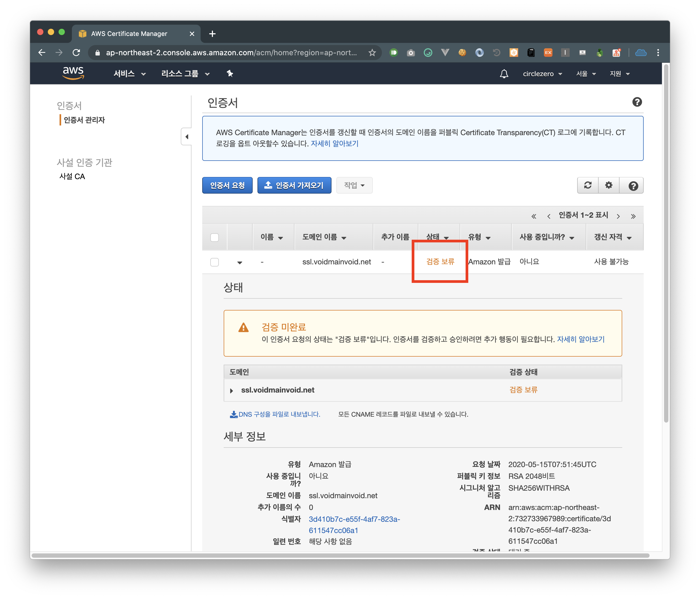Click help icon beside 인증서 page title

[637, 102]
